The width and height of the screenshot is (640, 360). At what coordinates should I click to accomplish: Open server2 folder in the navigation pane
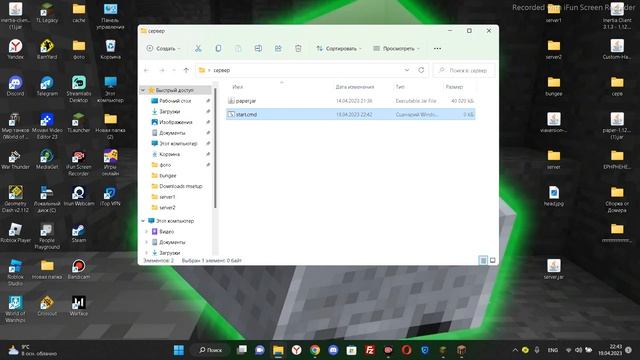click(167, 207)
